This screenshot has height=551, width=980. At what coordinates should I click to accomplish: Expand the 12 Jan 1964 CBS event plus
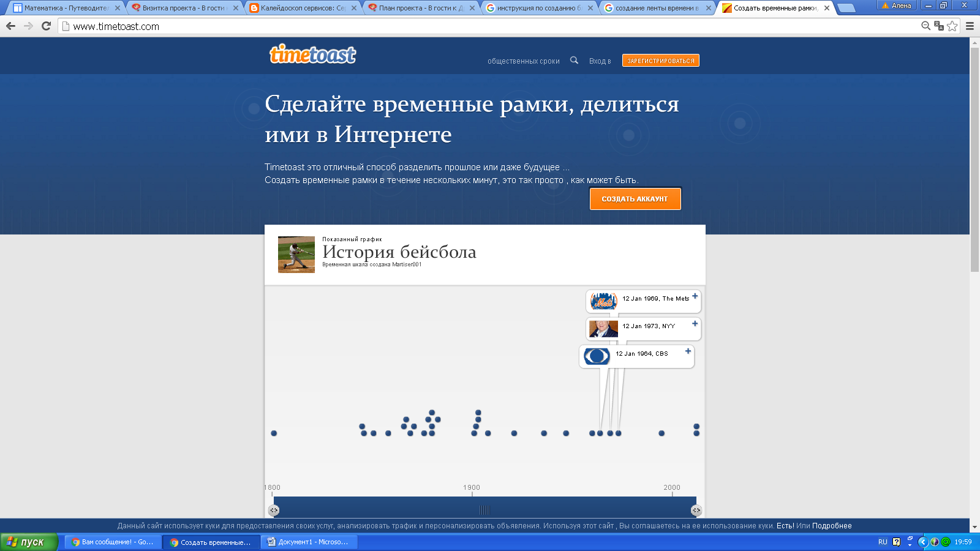tap(688, 351)
